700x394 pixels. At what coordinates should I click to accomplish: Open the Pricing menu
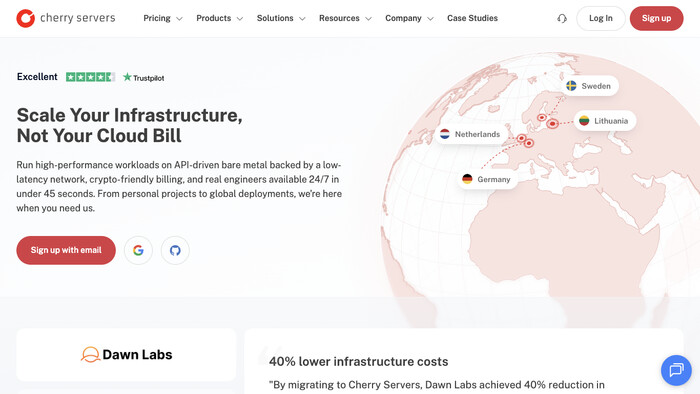point(163,18)
